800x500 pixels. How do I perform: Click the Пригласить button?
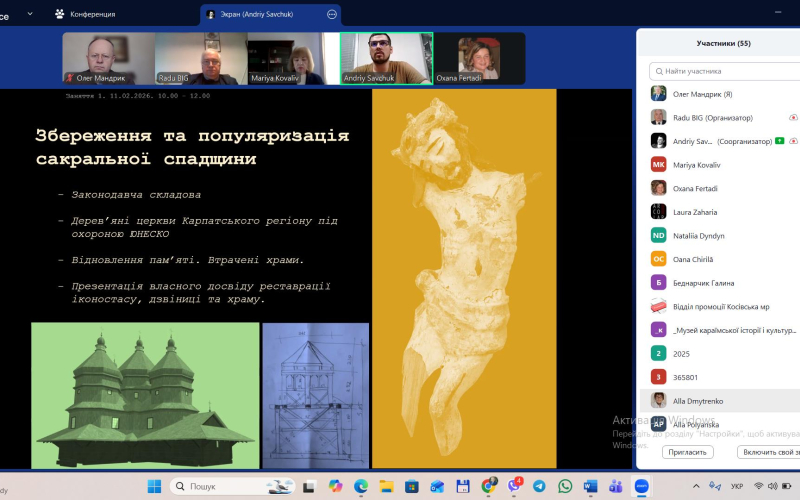pos(687,452)
